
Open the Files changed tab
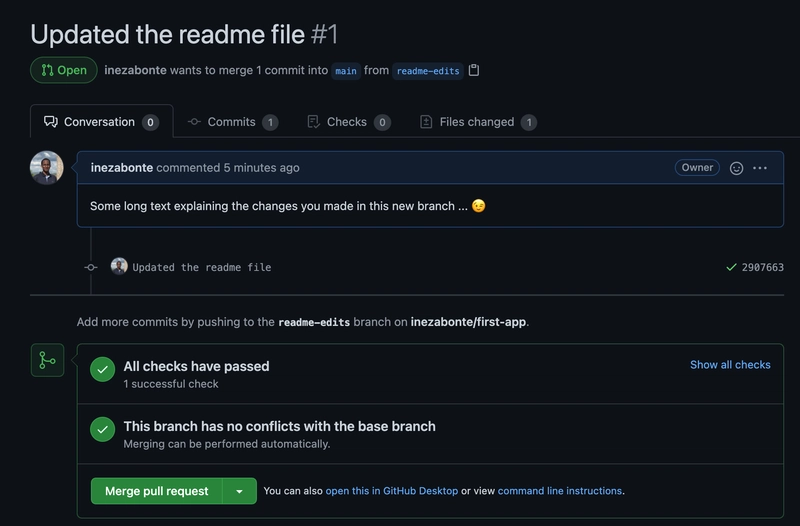point(478,122)
